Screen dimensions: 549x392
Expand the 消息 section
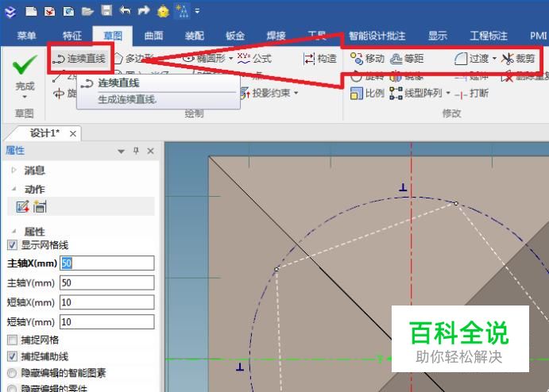pos(14,171)
